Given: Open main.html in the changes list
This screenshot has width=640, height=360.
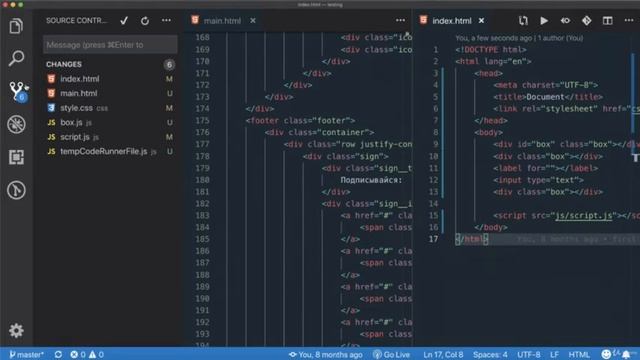Looking at the screenshot, I should click(x=110, y=93).
